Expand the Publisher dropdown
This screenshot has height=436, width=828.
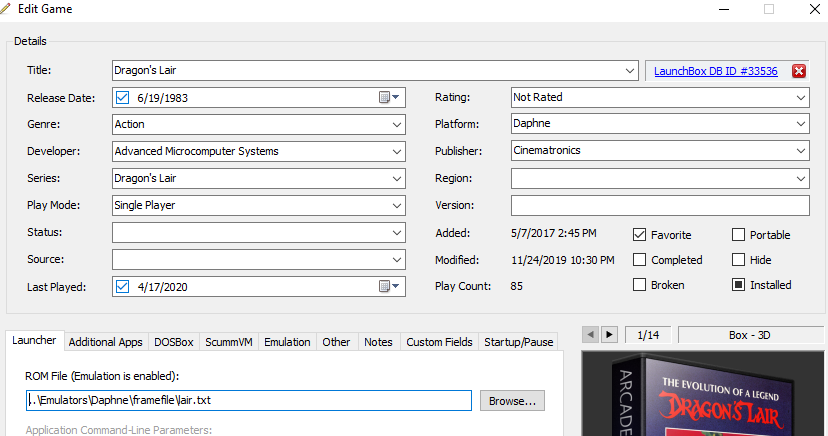(x=801, y=151)
